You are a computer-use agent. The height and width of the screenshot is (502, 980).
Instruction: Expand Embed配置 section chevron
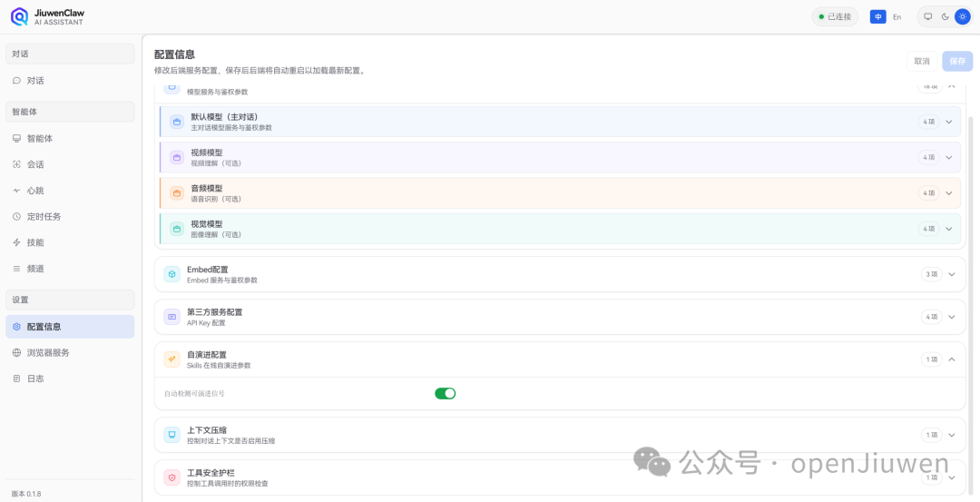pos(952,274)
